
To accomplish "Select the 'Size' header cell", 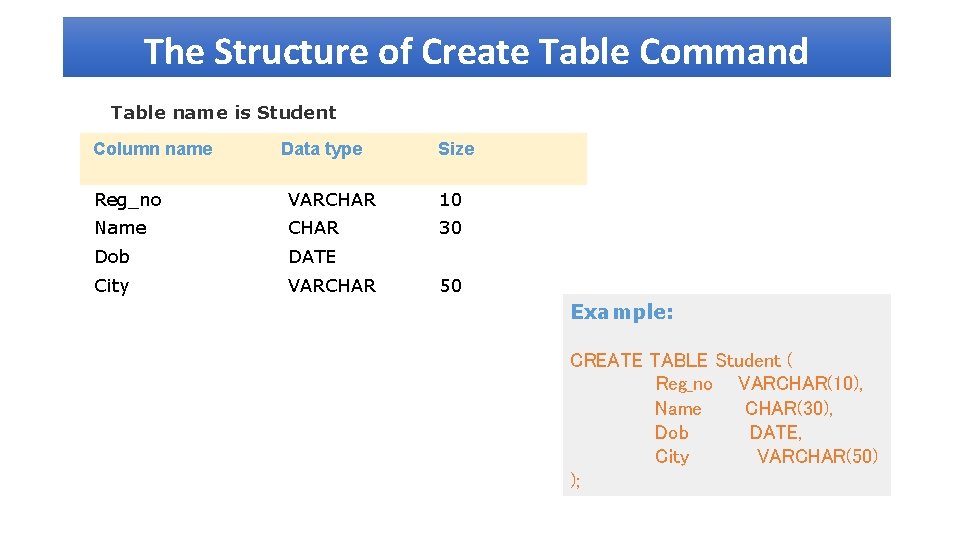I will point(456,149).
